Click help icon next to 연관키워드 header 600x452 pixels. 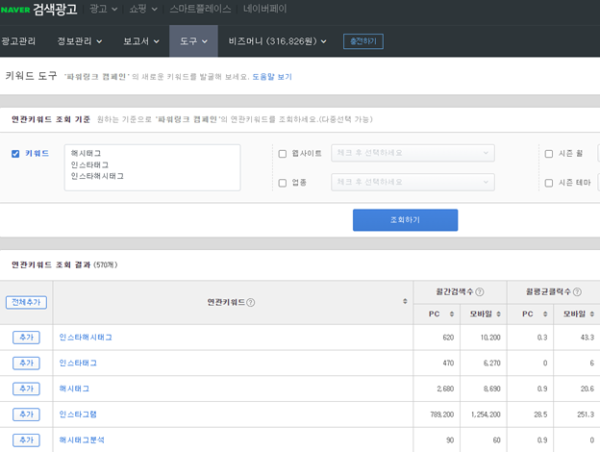click(x=251, y=303)
